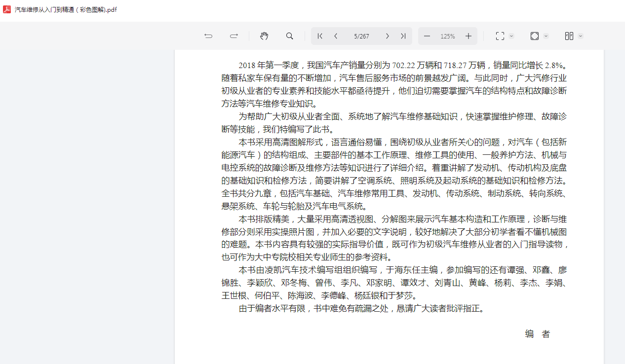Click the redo arrow icon

[234, 36]
